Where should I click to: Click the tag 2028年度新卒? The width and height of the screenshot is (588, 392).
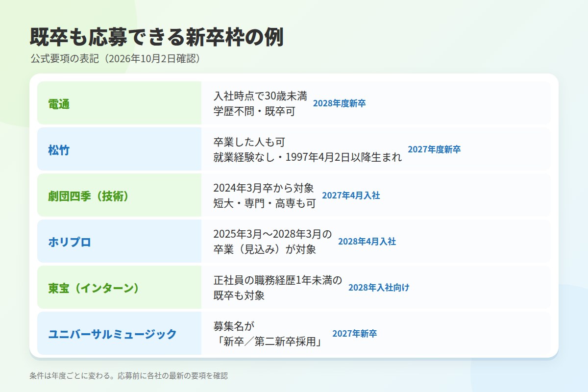click(x=339, y=103)
